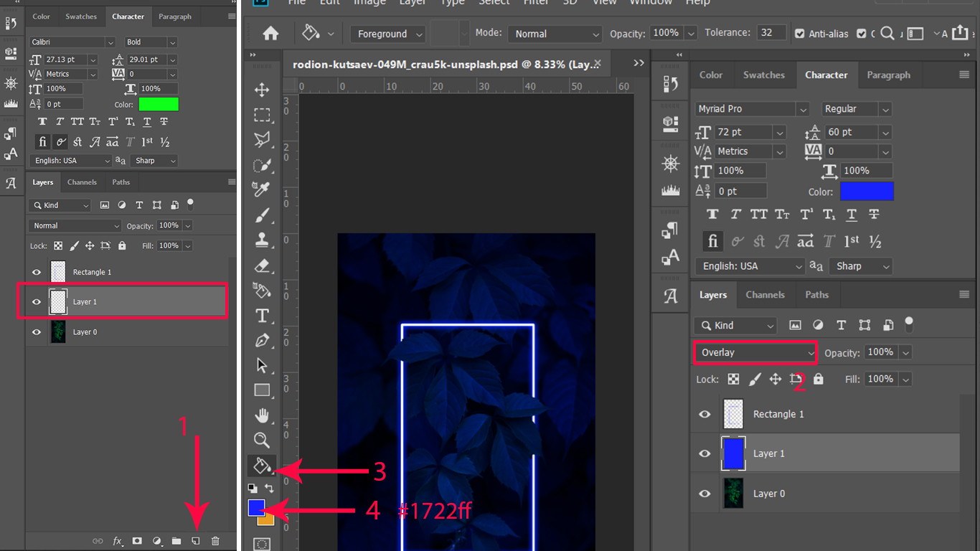980x551 pixels.
Task: Open the Calibri font family dropdown
Action: [72, 42]
